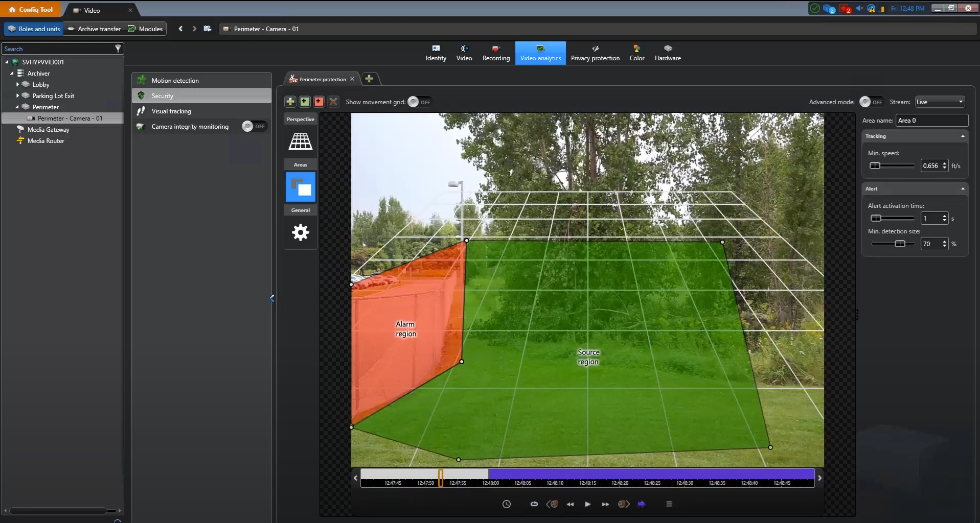
Task: Select Motion detection in the analytics list
Action: [x=175, y=80]
